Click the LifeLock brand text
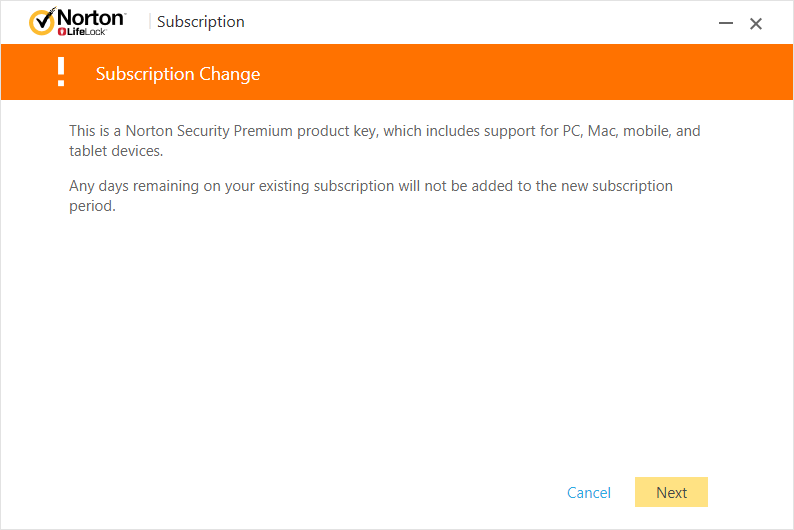 (86, 32)
